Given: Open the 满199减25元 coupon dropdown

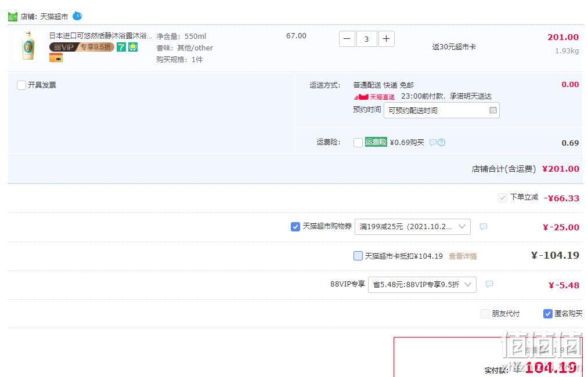Looking at the screenshot, I should pos(413,227).
